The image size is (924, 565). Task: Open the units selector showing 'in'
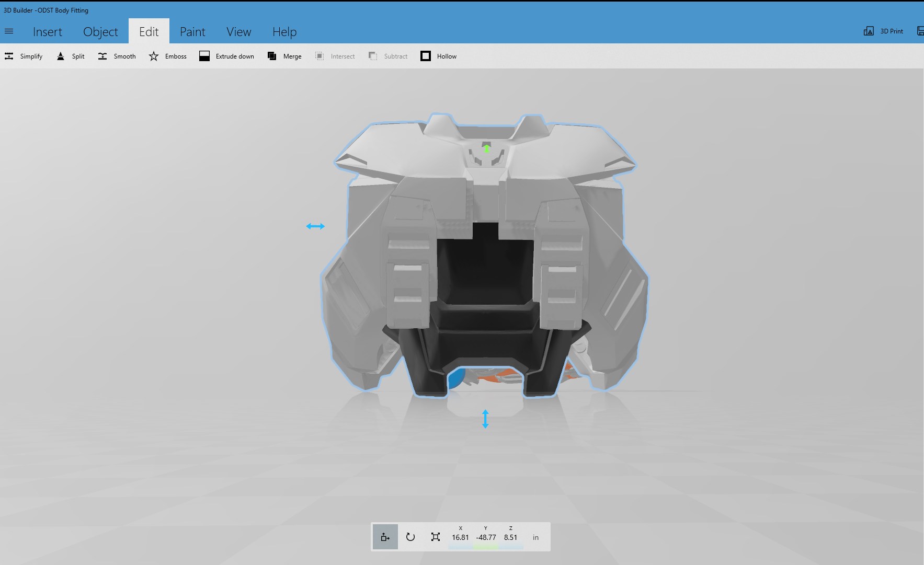(x=535, y=537)
